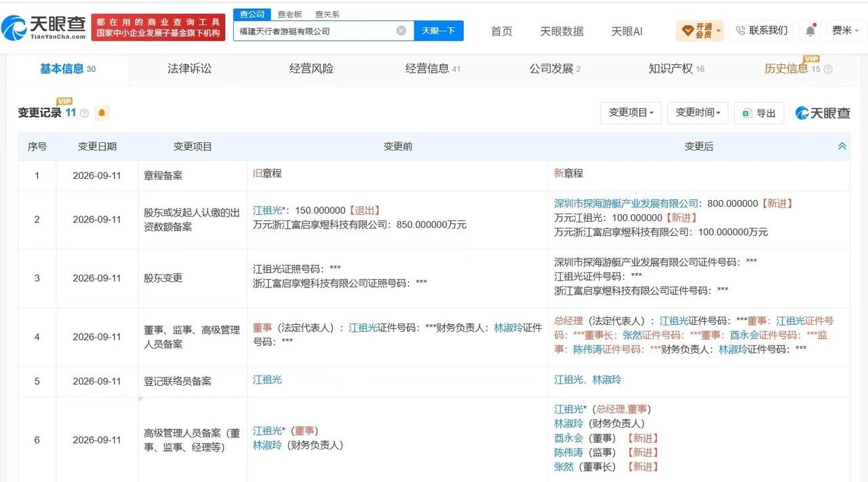Open 林淑玲 link in row 4 变更前

[509, 327]
